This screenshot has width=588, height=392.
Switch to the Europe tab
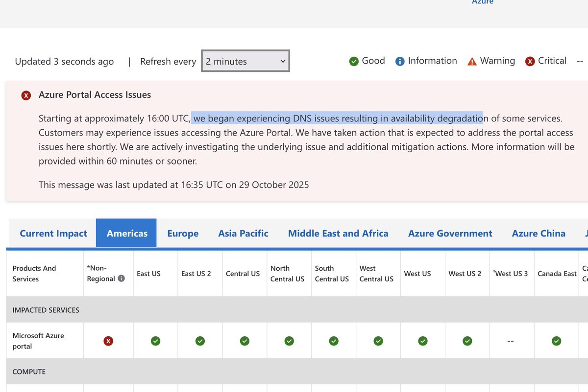tap(183, 233)
